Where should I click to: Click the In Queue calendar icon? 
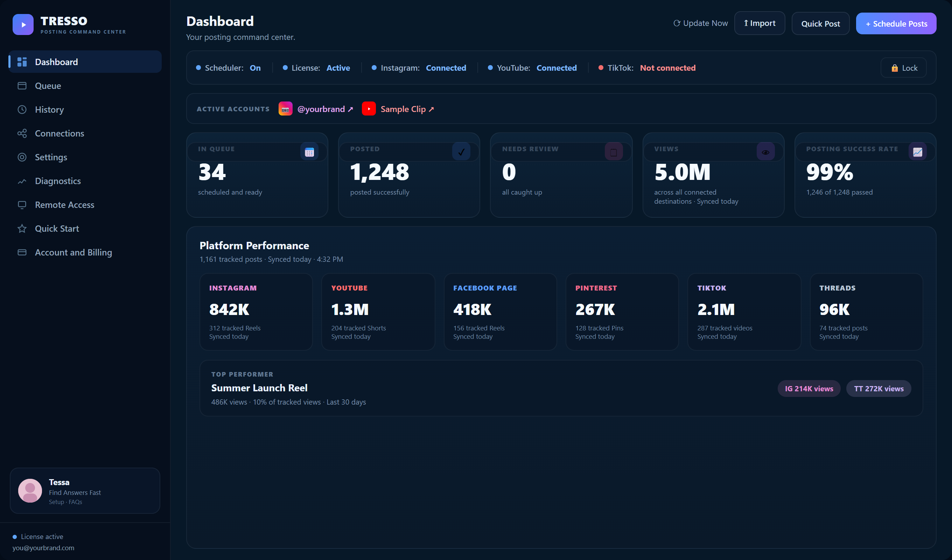pos(309,152)
